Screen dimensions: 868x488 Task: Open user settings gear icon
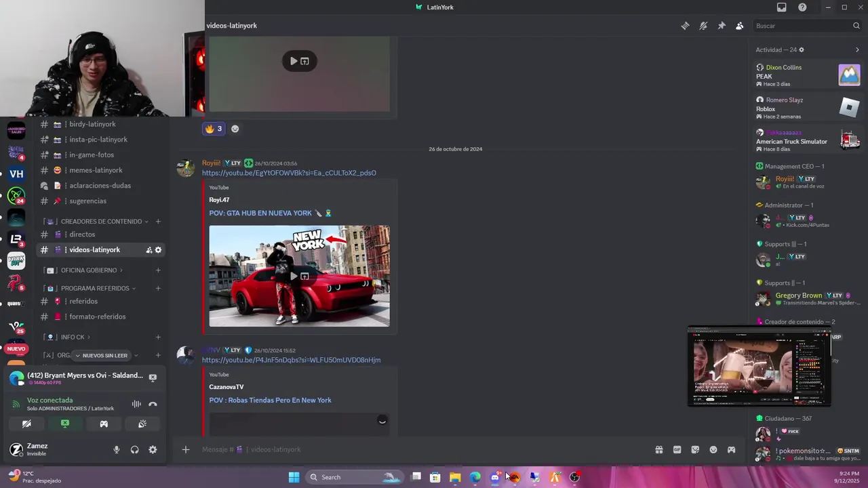tap(153, 449)
